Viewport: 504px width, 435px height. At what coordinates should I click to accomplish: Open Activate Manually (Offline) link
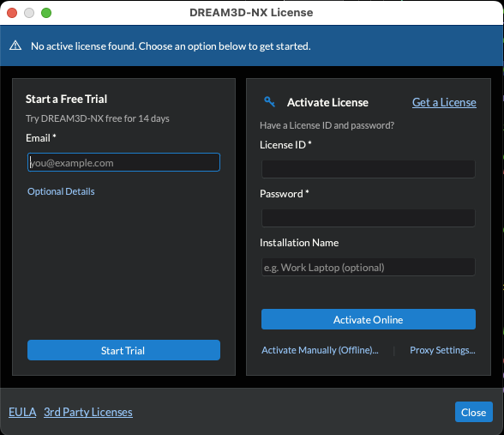click(x=320, y=350)
